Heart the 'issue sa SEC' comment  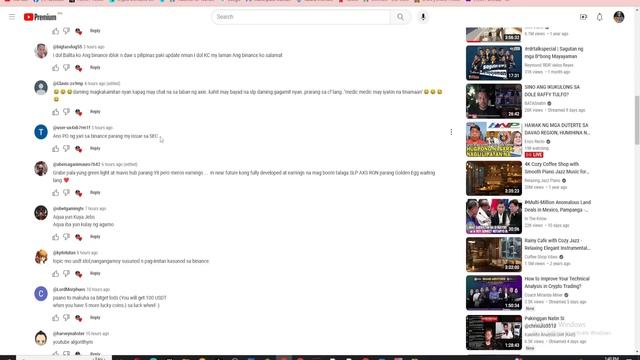(x=78, y=149)
